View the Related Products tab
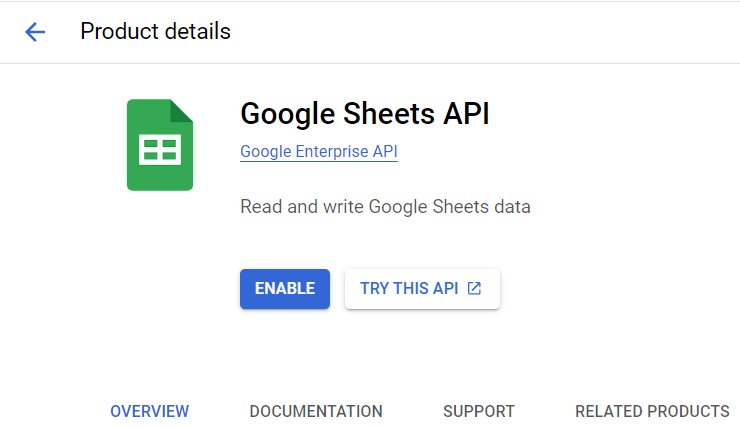Viewport: 740px width, 427px height. (x=652, y=411)
